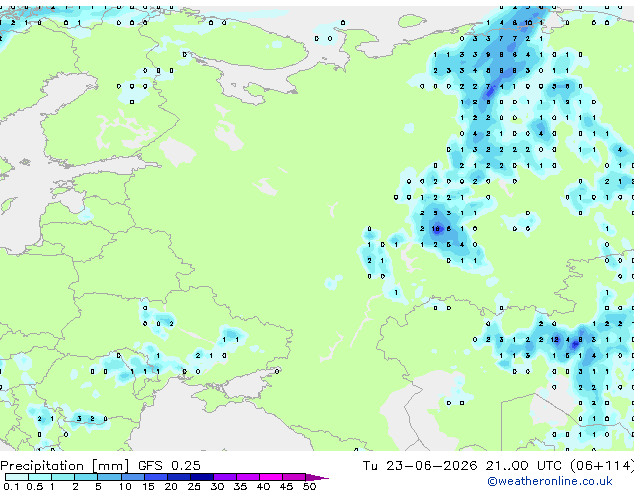Click the '0.5' legend scale label
This screenshot has width=634, height=490.
point(35,486)
